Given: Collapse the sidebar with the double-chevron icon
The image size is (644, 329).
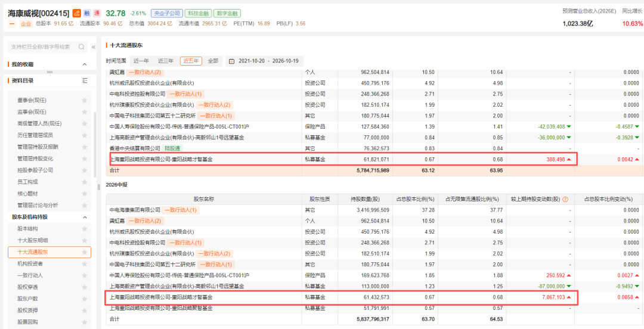Looking at the screenshot, I should point(93,47).
